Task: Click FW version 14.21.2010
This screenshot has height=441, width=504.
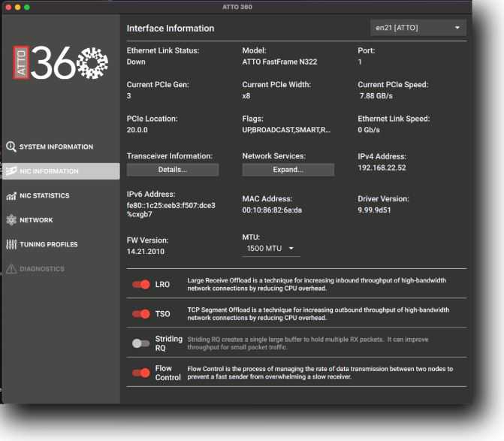Action: click(145, 252)
